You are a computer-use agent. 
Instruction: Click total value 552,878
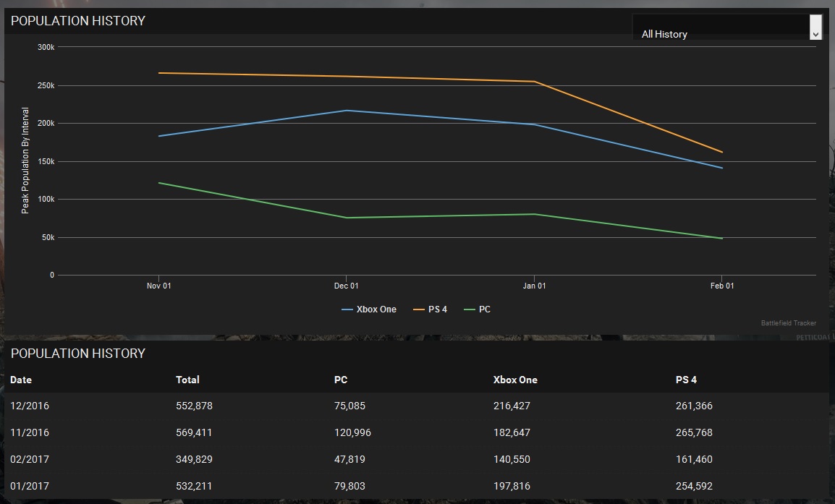pos(195,406)
